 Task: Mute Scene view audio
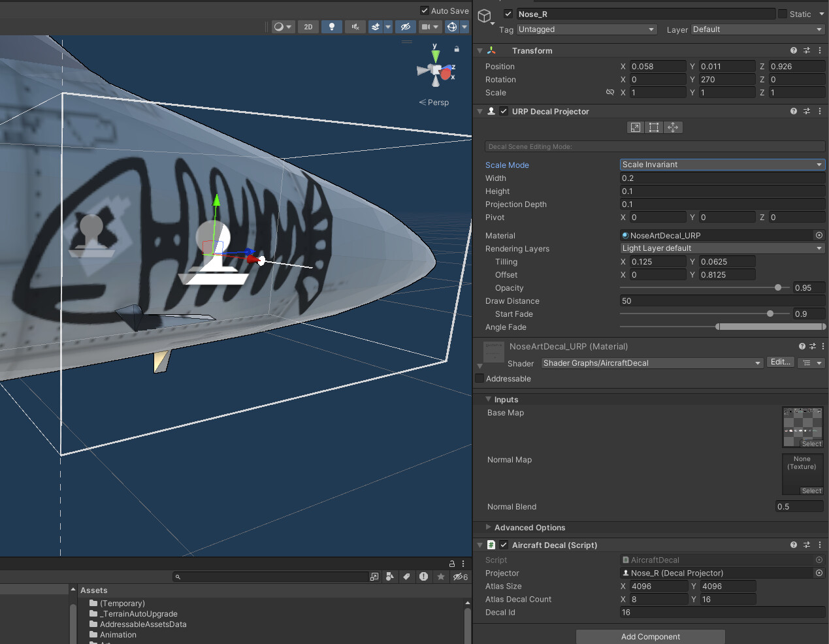[355, 27]
